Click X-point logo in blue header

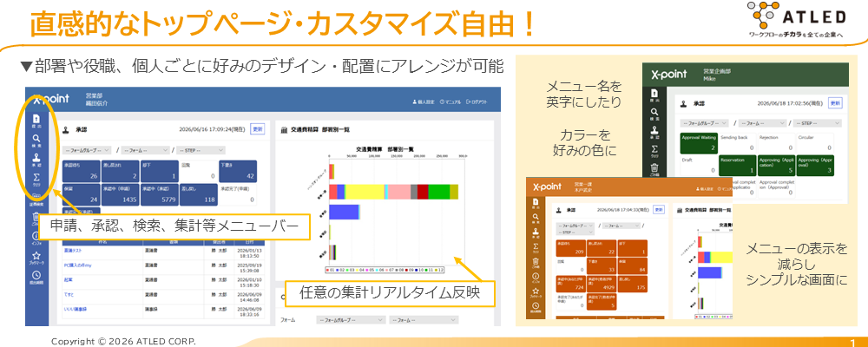51,99
